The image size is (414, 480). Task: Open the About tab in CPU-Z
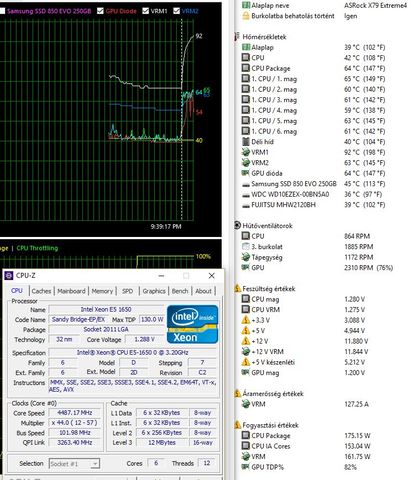(203, 291)
